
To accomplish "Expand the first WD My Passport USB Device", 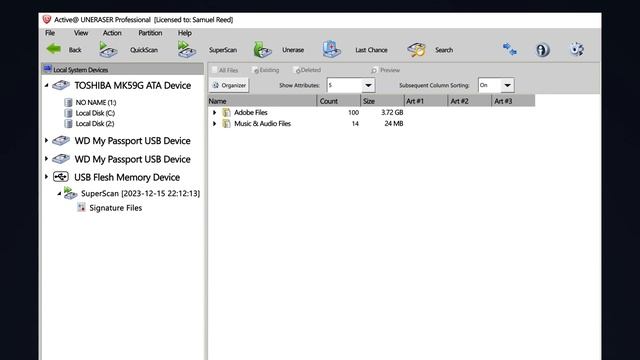I will pyautogui.click(x=46, y=140).
